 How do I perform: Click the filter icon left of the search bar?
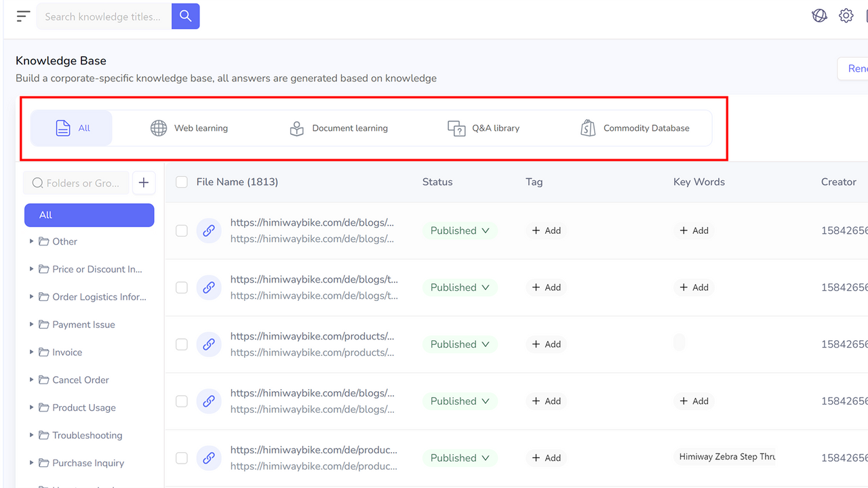click(23, 16)
